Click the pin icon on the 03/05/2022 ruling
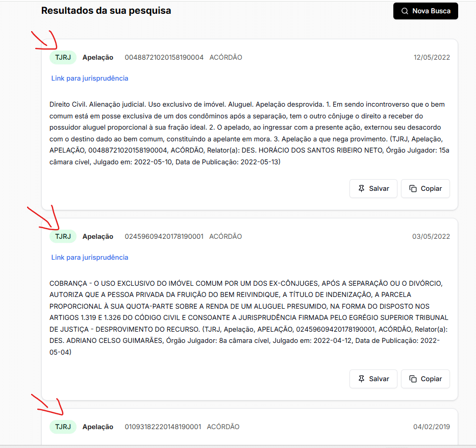The width and height of the screenshot is (476, 448). pyautogui.click(x=361, y=379)
